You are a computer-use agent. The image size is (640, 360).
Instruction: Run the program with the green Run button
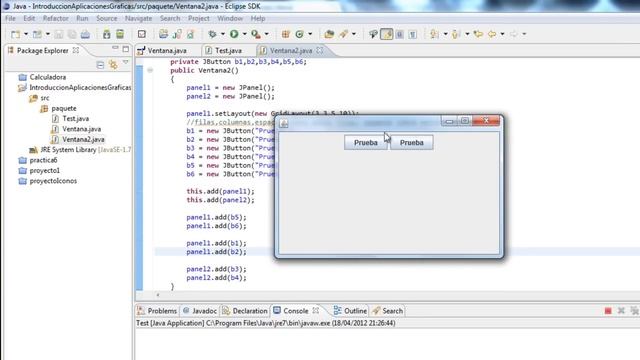pos(234,34)
